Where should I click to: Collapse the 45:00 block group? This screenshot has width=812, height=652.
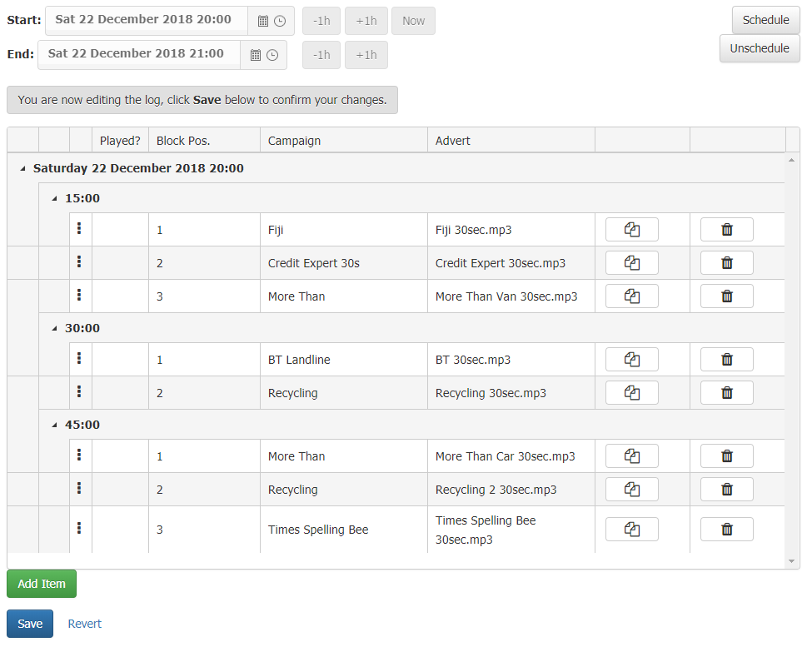point(54,426)
